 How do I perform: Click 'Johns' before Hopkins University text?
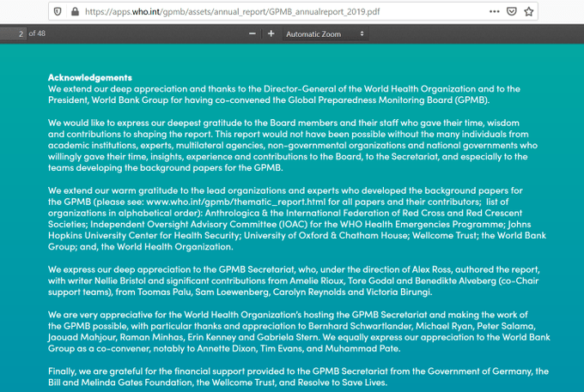520,224
